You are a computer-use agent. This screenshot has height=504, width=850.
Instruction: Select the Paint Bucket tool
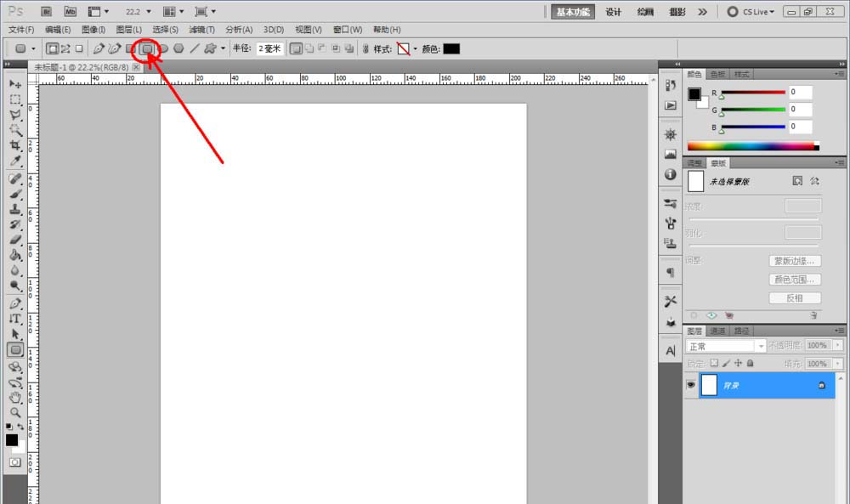(15, 255)
